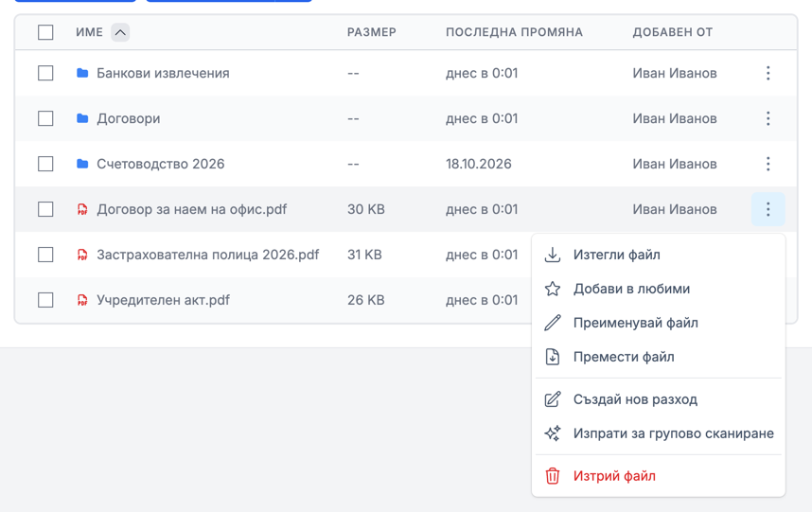Click the date 18.10.2026
Screen dimensions: 812x512
(479, 164)
